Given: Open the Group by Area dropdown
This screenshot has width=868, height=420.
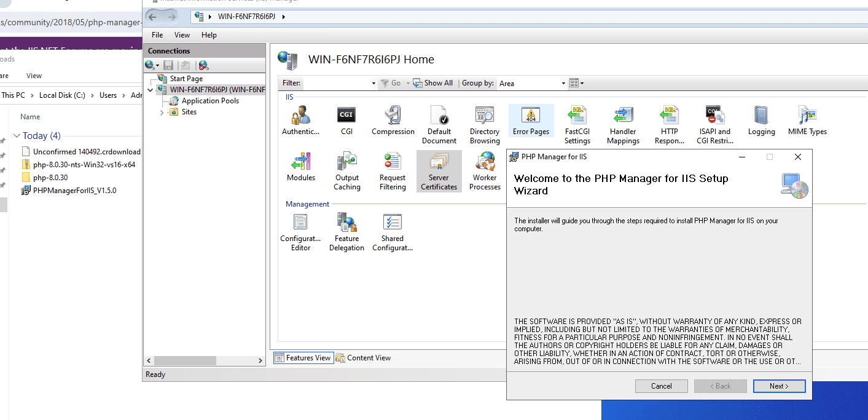Looking at the screenshot, I should (x=563, y=84).
